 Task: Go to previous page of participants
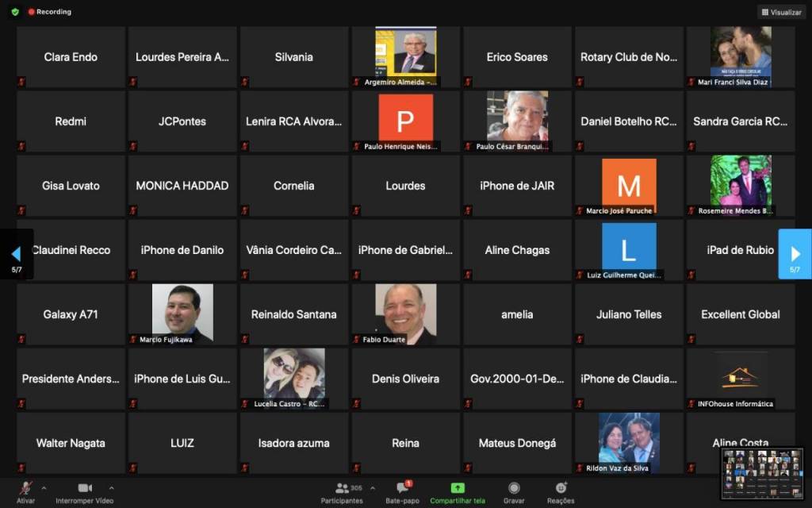[x=16, y=254]
